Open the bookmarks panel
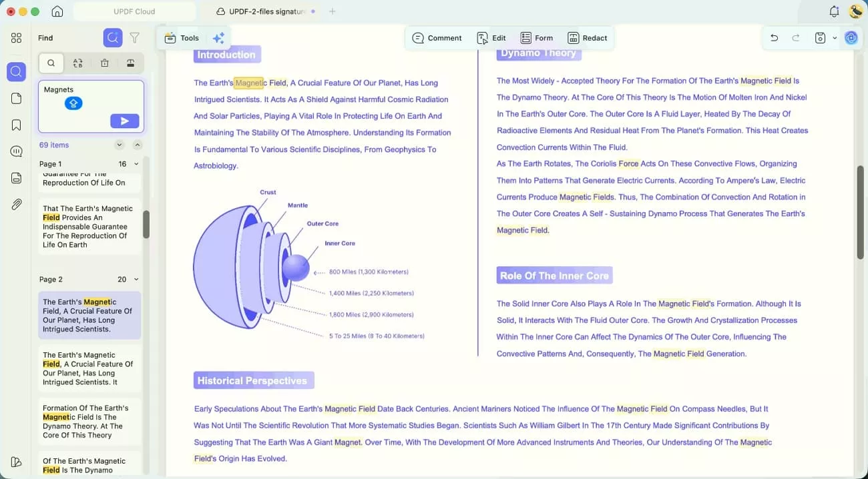Screen dimensions: 868x479 pyautogui.click(x=16, y=125)
